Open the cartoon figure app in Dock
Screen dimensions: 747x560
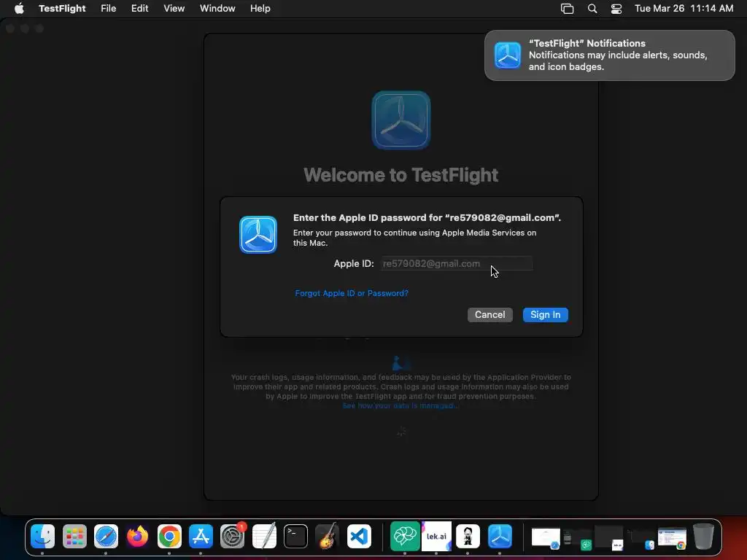click(x=468, y=536)
